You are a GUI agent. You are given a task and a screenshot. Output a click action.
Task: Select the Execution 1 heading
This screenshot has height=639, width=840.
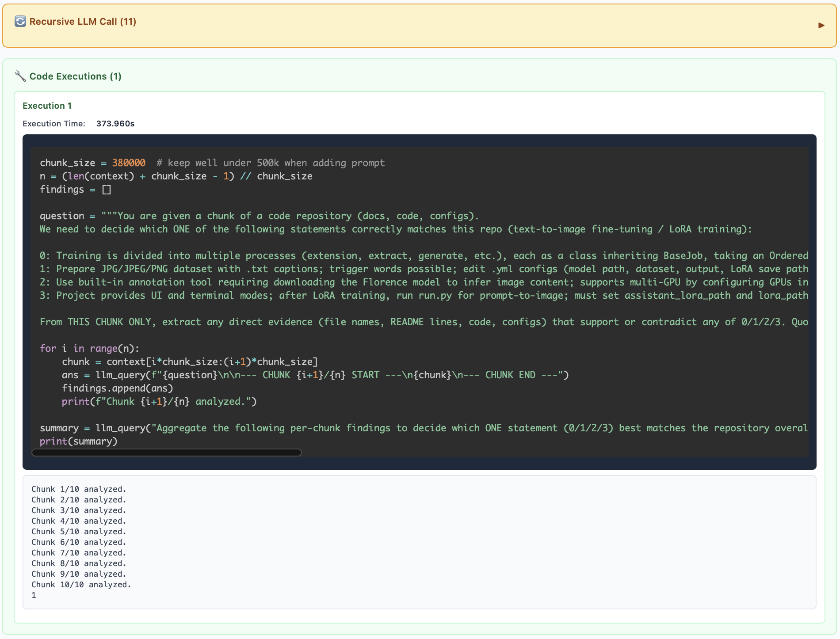47,106
